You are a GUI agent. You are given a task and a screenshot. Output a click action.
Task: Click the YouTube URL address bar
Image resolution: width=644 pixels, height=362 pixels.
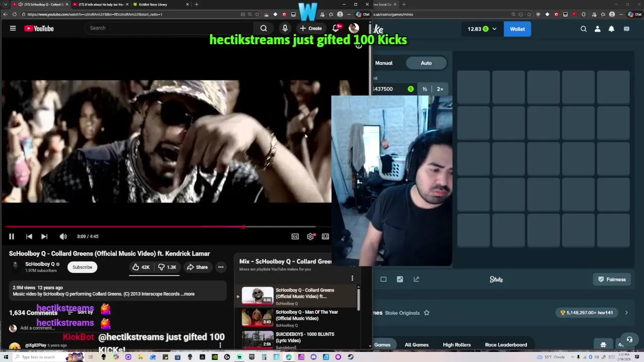coord(131,14)
